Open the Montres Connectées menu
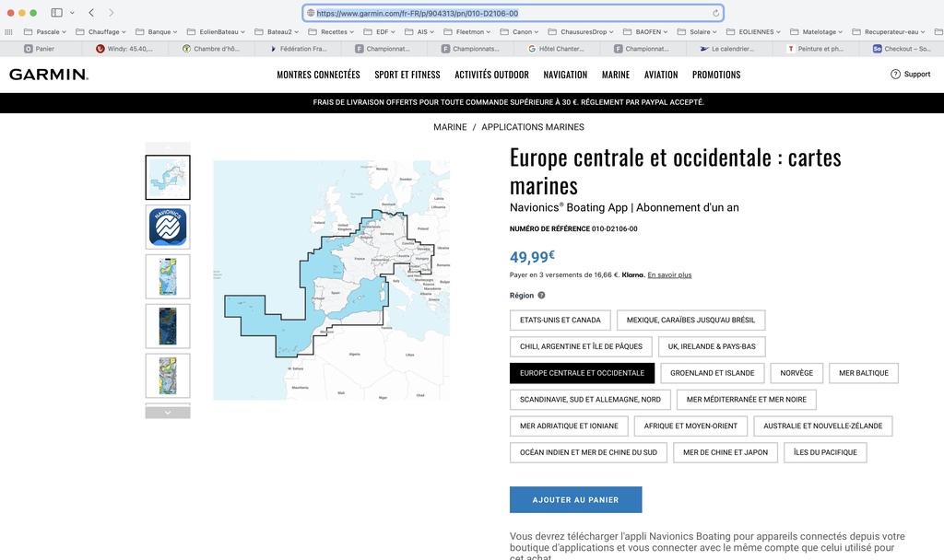This screenshot has height=560, width=944. pyautogui.click(x=318, y=75)
